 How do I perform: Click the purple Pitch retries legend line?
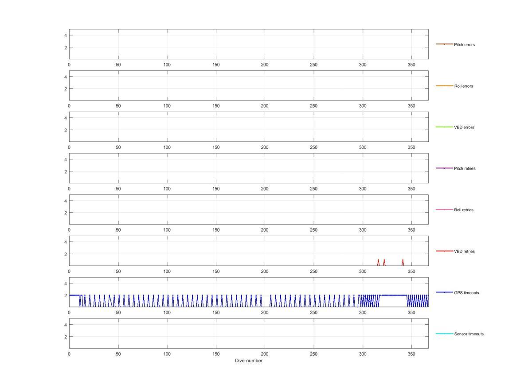[444, 168]
